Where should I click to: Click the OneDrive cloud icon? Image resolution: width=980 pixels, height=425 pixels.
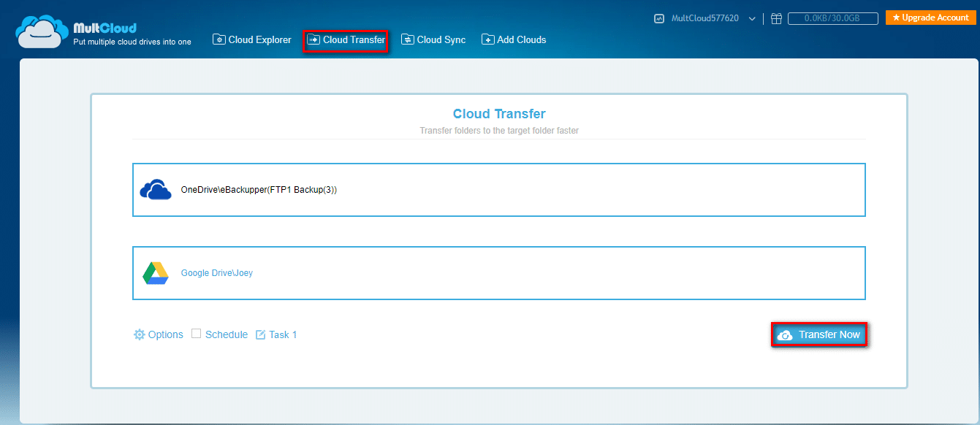click(x=155, y=188)
